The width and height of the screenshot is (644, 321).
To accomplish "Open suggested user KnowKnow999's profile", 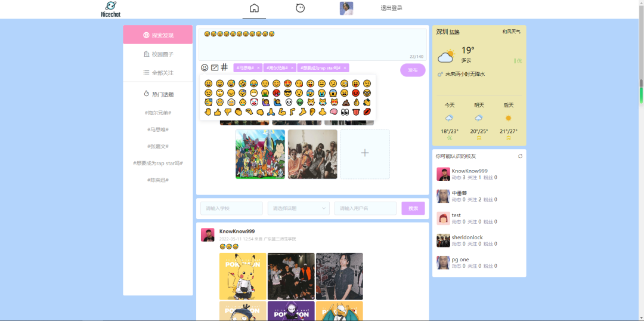I will (469, 171).
